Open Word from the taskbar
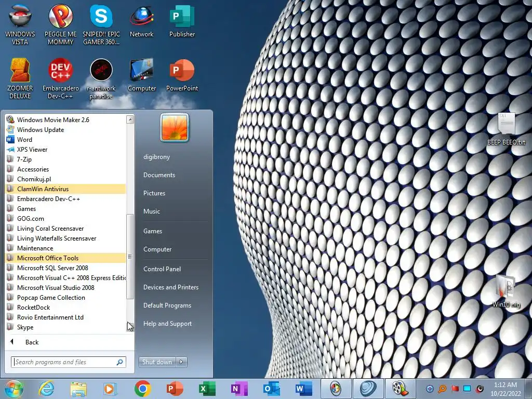 tap(303, 389)
